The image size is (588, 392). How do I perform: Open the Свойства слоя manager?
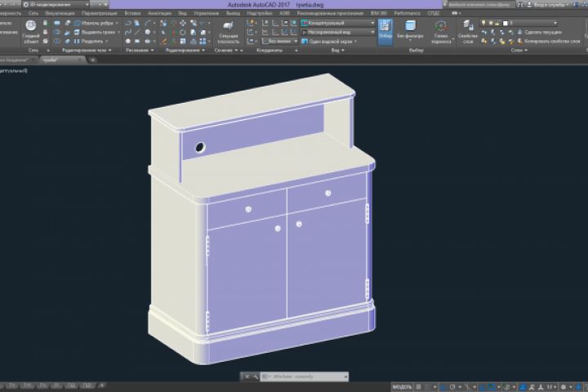pos(468,32)
